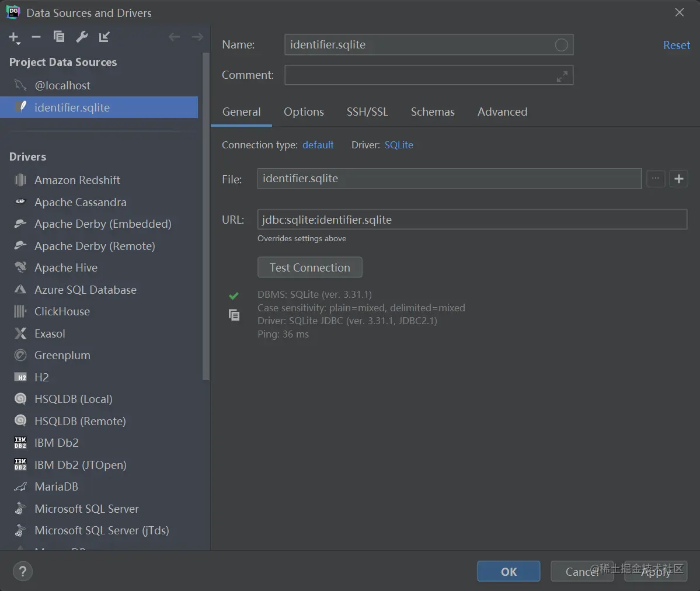Click the File path input field
Screen dimensions: 700x591
pos(449,179)
